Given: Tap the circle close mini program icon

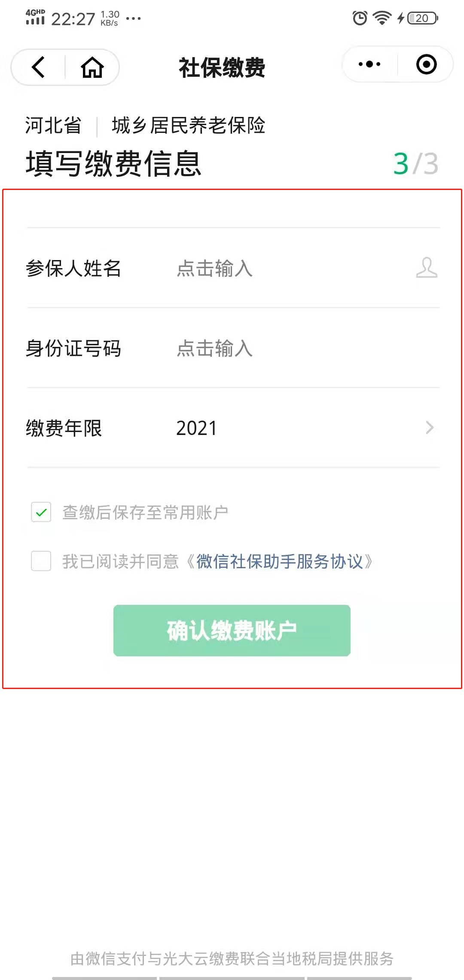Looking at the screenshot, I should (x=426, y=64).
